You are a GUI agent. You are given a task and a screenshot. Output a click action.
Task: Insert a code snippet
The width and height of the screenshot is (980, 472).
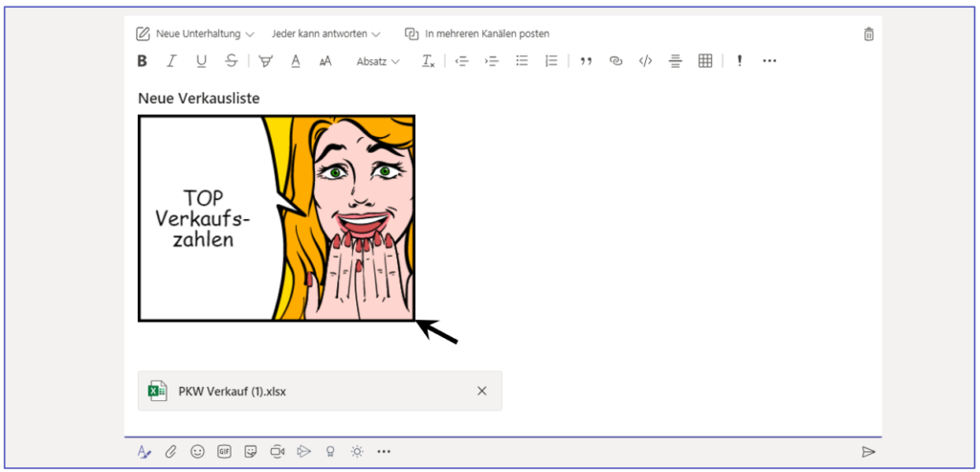click(x=646, y=61)
